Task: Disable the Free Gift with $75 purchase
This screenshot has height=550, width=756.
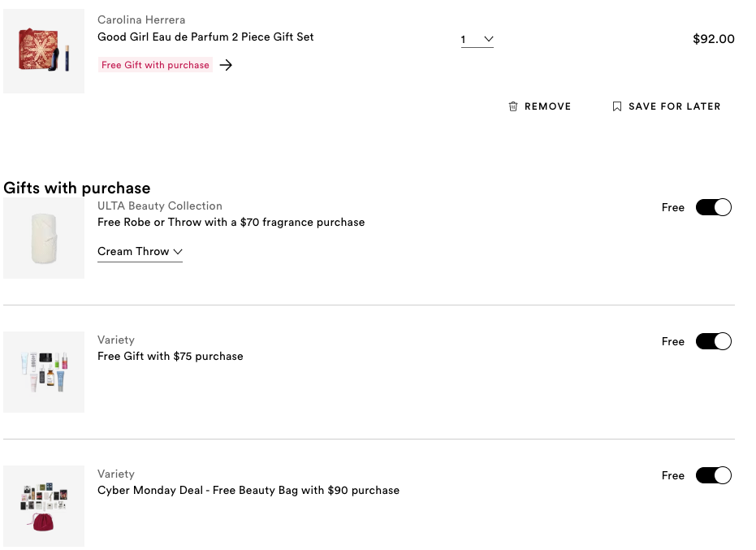Action: pyautogui.click(x=713, y=341)
